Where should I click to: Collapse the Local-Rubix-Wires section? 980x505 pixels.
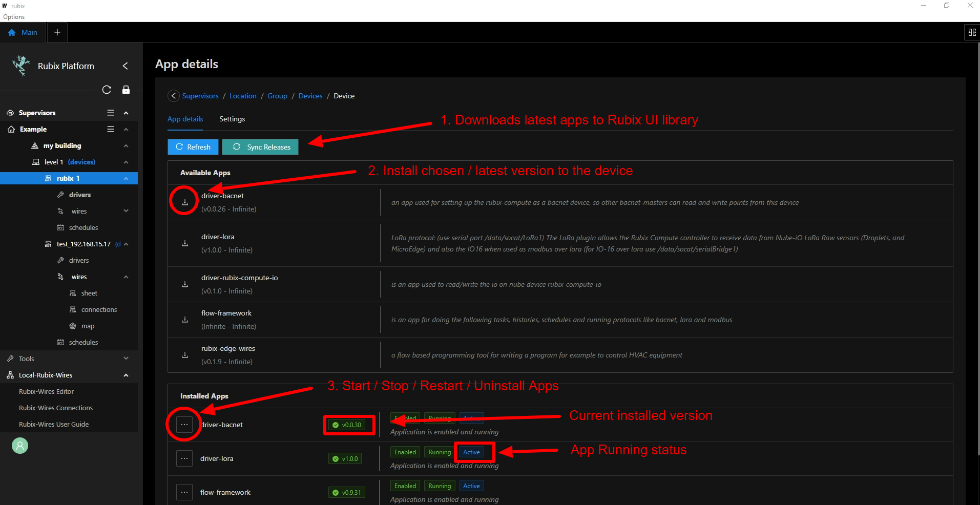126,375
